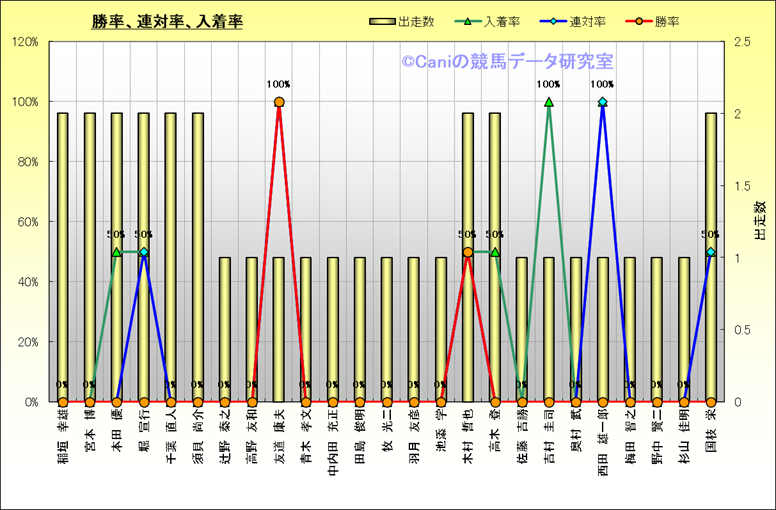Click the right axis title 出走数
Image resolution: width=776 pixels, height=510 pixels.
point(759,221)
